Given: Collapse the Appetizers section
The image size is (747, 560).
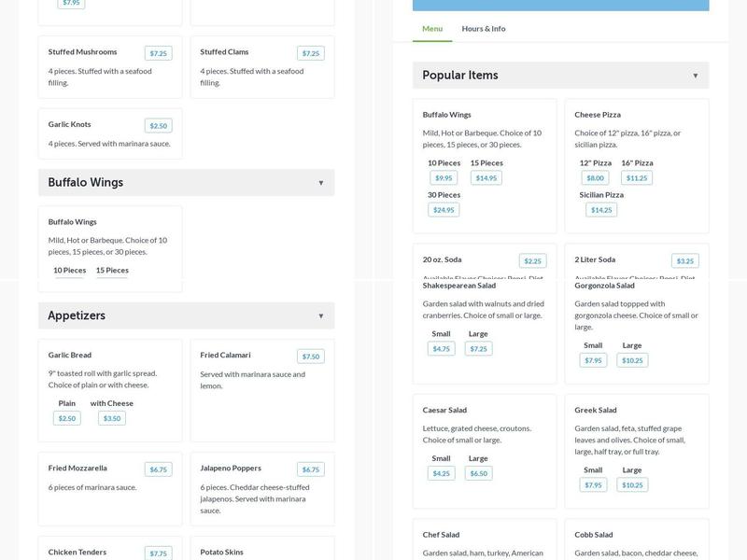Looking at the screenshot, I should [x=320, y=315].
